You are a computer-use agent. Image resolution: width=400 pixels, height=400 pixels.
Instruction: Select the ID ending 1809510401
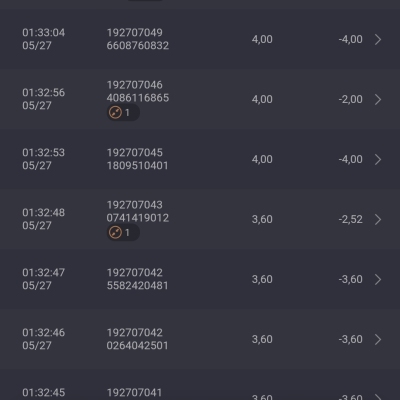(137, 159)
